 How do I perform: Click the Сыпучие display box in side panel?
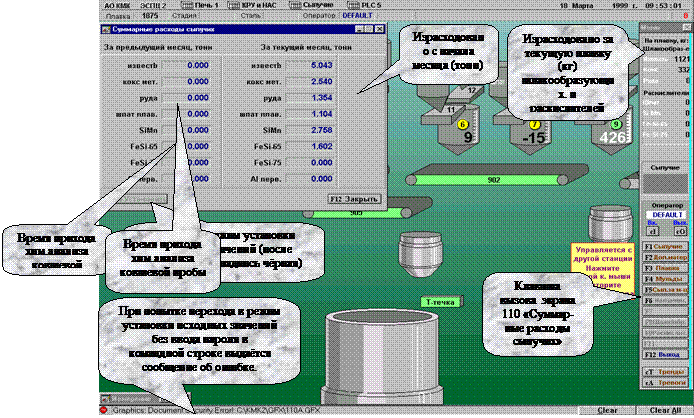[665, 184]
